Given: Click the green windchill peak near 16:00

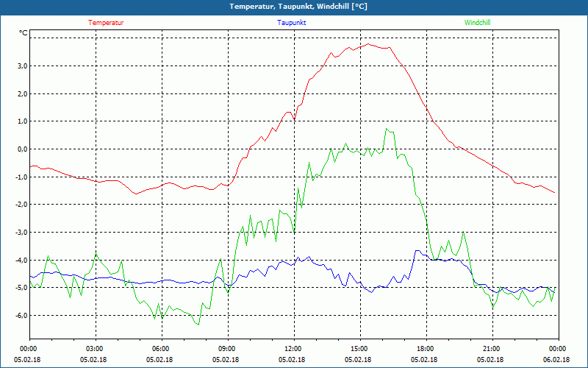Looking at the screenshot, I should click(x=387, y=129).
